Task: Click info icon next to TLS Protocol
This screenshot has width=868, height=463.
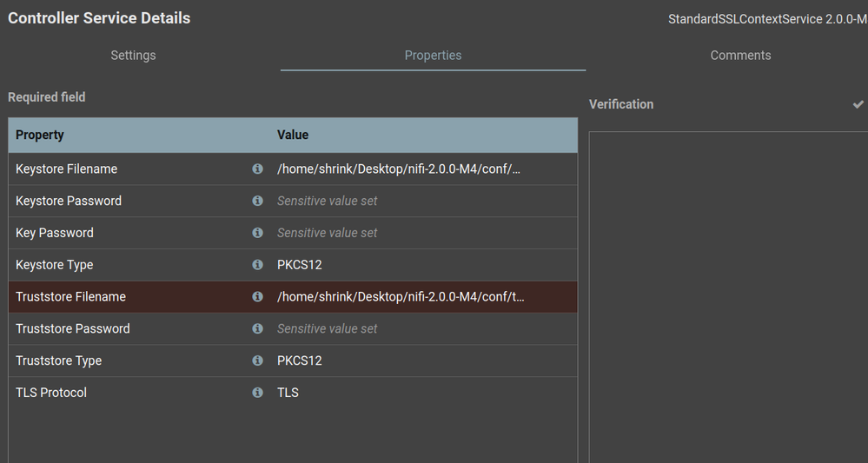Action: 257,393
